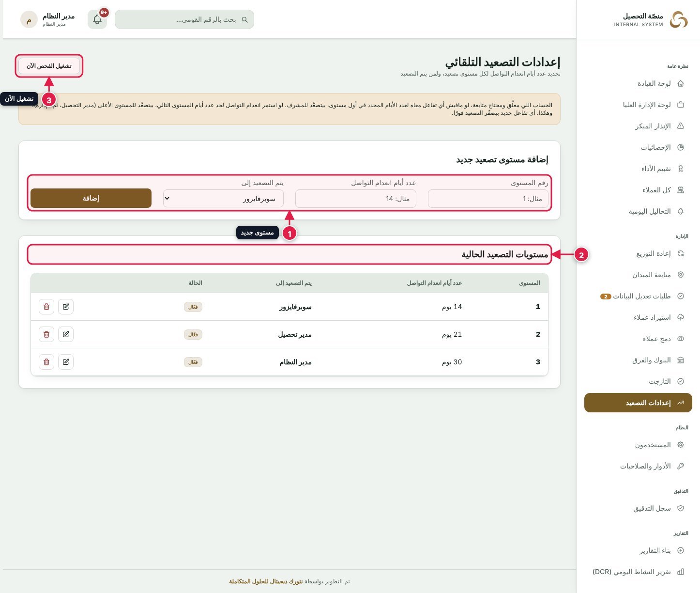The width and height of the screenshot is (700, 593).
Task: Click the منصّة التحصيل logo
Action: coord(679,20)
